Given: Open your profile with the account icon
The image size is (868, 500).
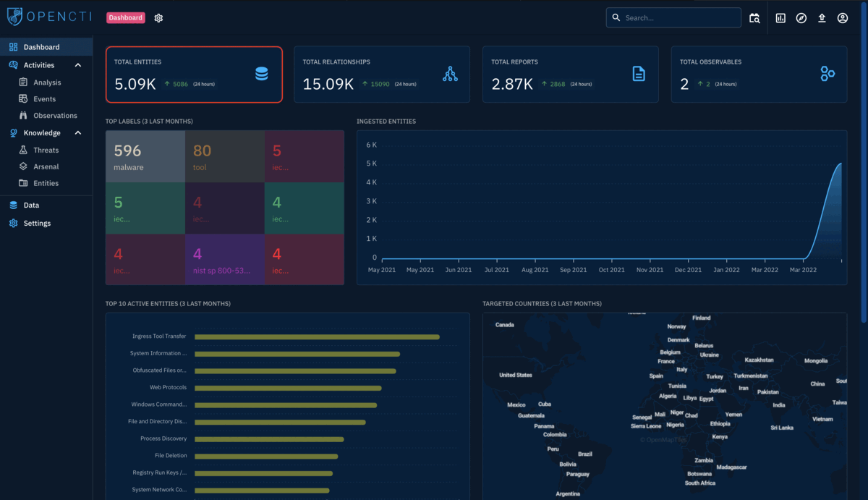Looking at the screenshot, I should pyautogui.click(x=842, y=17).
